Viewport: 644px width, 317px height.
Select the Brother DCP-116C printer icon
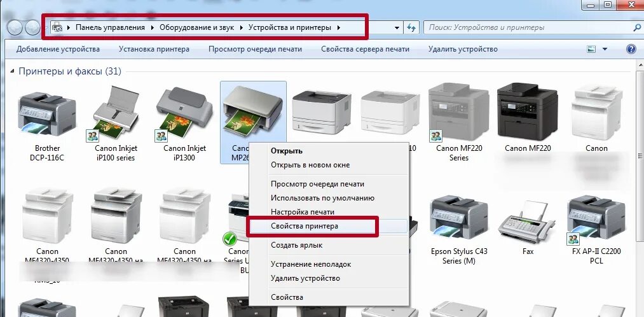point(47,115)
